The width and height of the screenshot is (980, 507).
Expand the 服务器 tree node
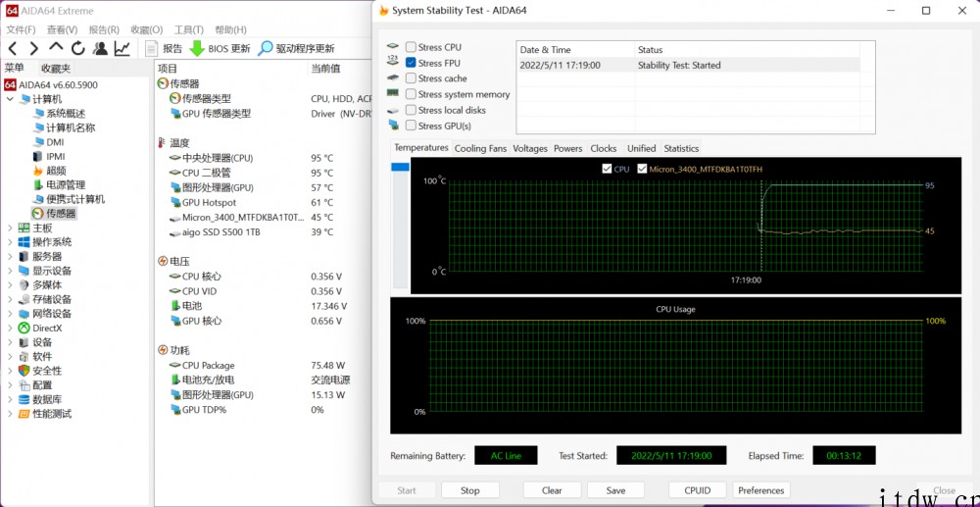click(x=10, y=256)
